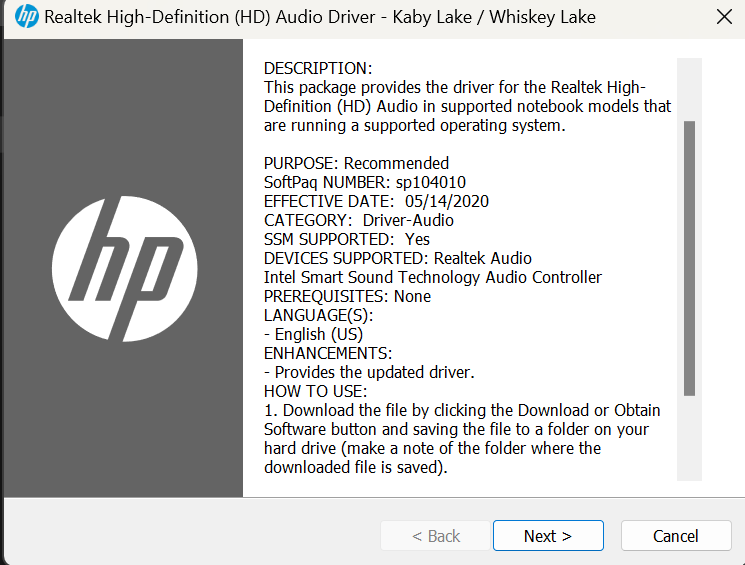Viewport: 745px width, 565px height.
Task: Click the 'SoftPaq NUMBER: sp104010' line
Action: [x=365, y=182]
